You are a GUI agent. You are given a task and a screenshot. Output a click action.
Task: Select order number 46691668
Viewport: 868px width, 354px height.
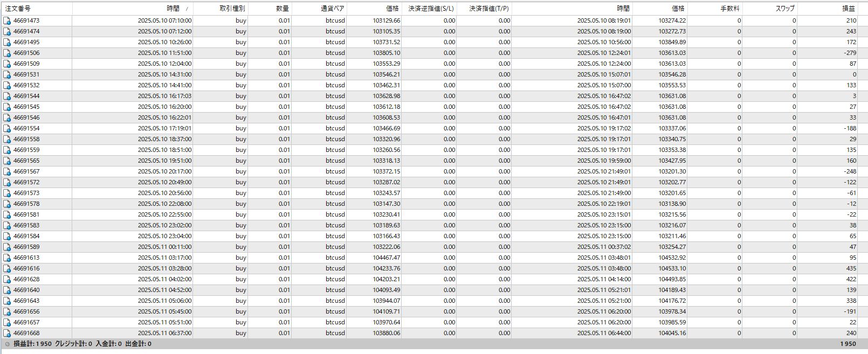pyautogui.click(x=26, y=333)
